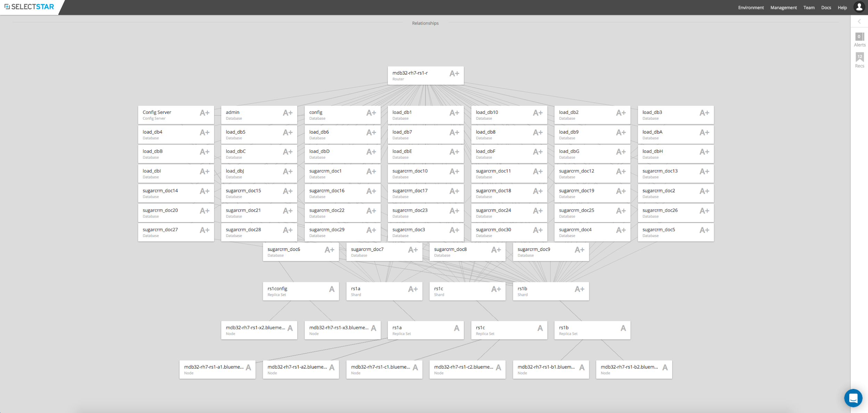The width and height of the screenshot is (868, 413).
Task: Open the Management menu
Action: 783,8
